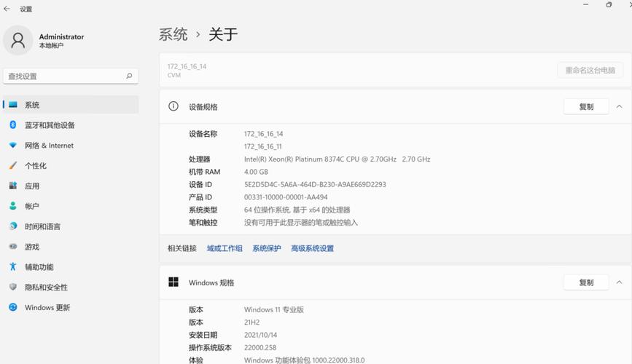Open Accessibility (辅助功能) settings
The height and width of the screenshot is (364, 632).
click(x=71, y=267)
